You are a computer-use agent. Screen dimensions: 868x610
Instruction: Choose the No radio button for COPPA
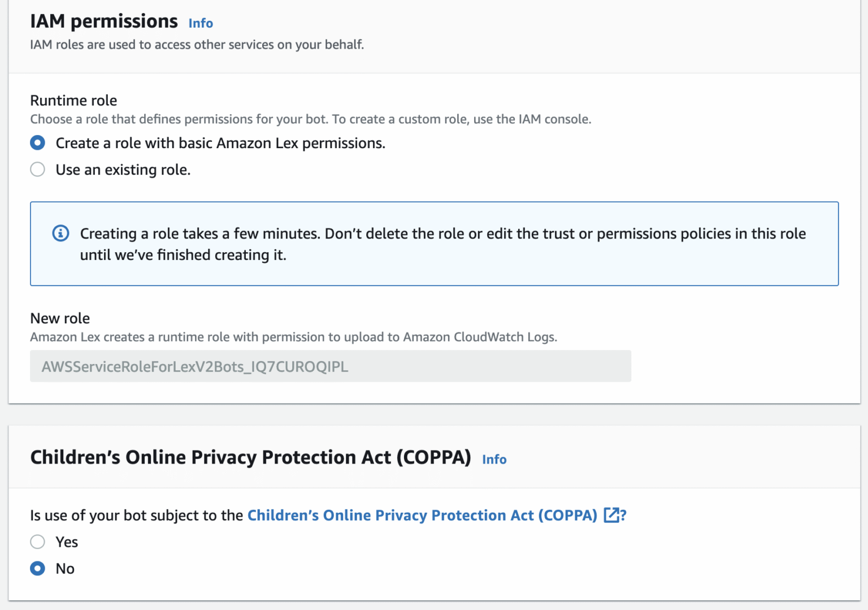pyautogui.click(x=38, y=568)
